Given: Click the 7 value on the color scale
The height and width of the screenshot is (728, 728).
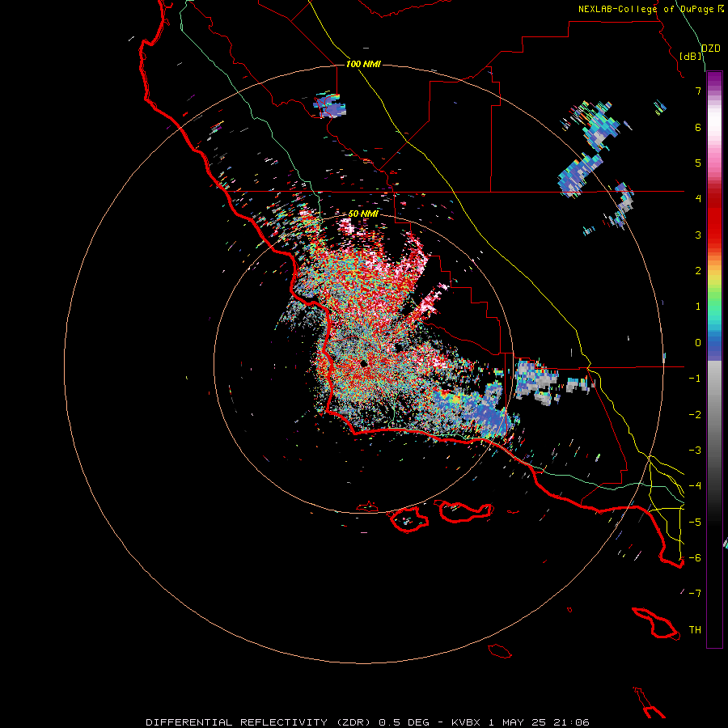Looking at the screenshot, I should point(698,91).
